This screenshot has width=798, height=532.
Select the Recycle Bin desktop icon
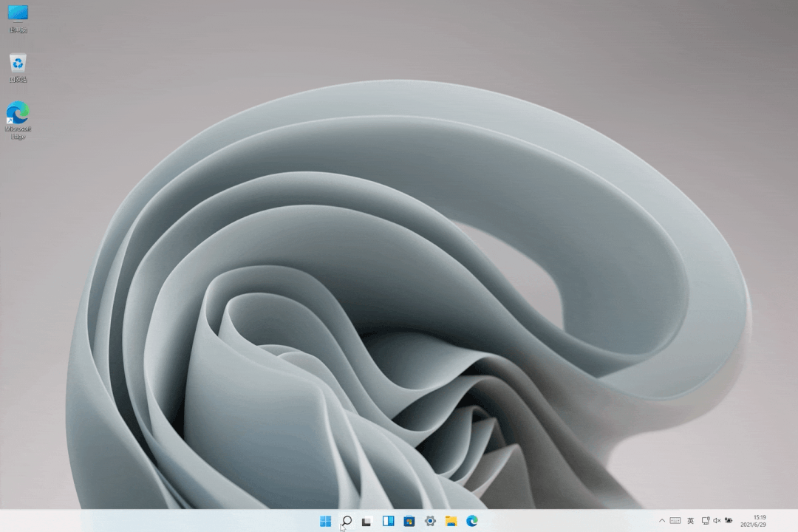(18, 67)
